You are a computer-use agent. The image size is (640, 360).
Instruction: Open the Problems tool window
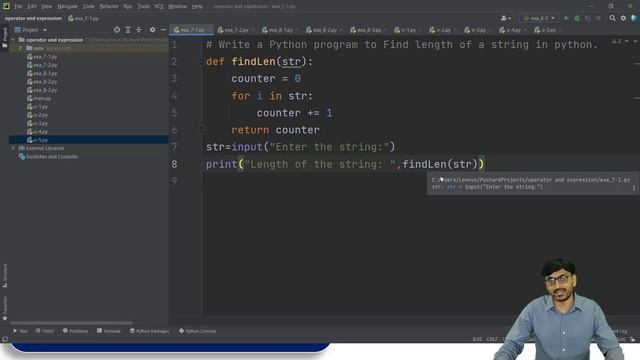click(x=76, y=331)
